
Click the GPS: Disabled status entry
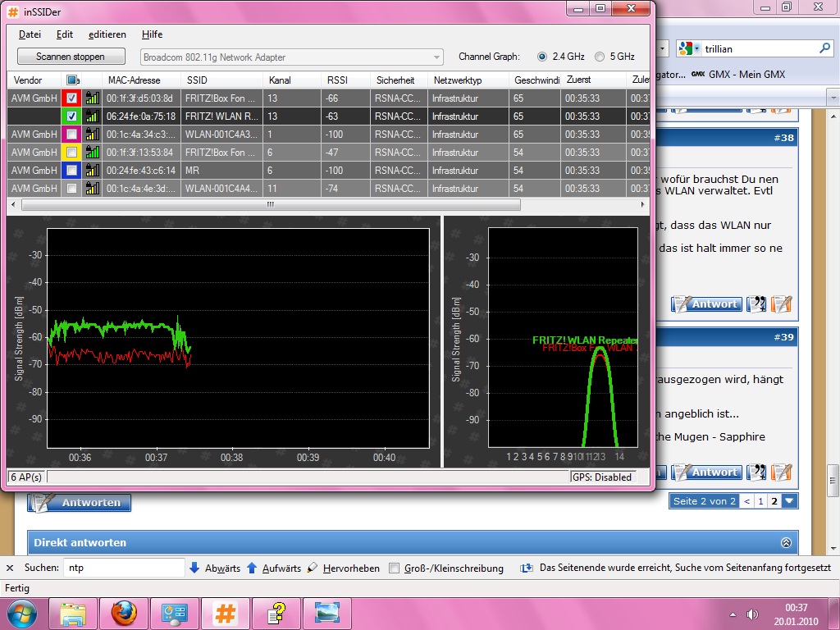point(602,477)
